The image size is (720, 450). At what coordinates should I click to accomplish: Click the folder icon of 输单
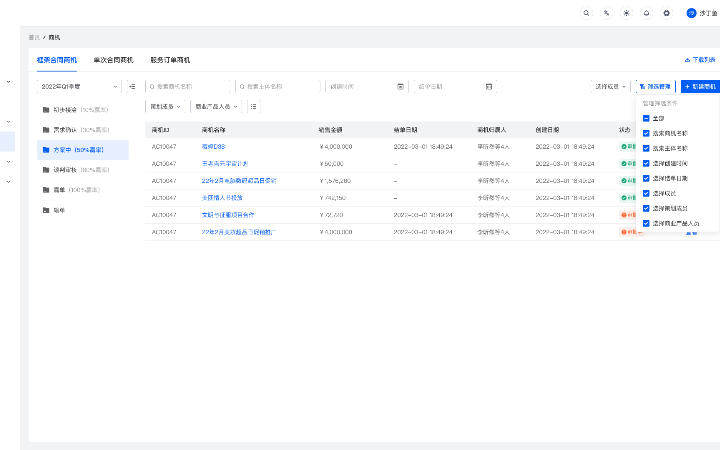point(46,210)
